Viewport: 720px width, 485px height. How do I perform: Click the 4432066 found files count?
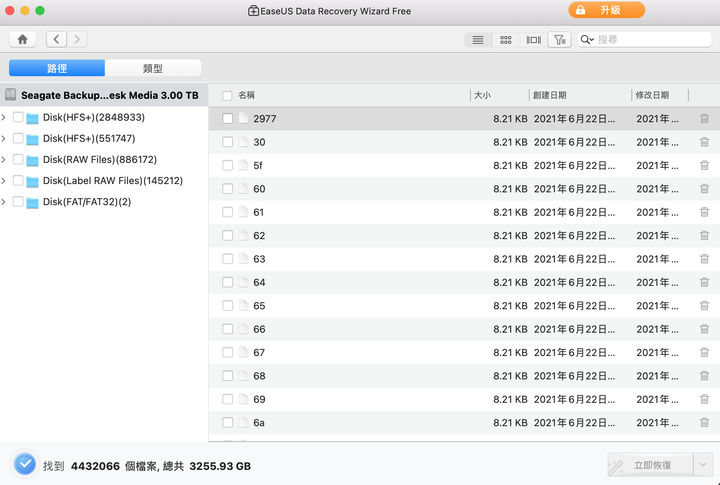(95, 466)
